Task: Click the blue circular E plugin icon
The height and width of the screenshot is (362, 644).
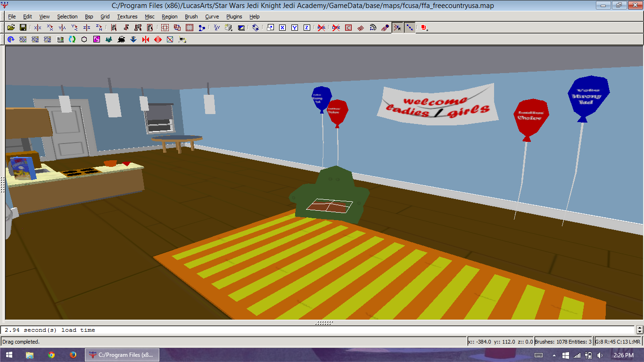Action: tap(11, 40)
